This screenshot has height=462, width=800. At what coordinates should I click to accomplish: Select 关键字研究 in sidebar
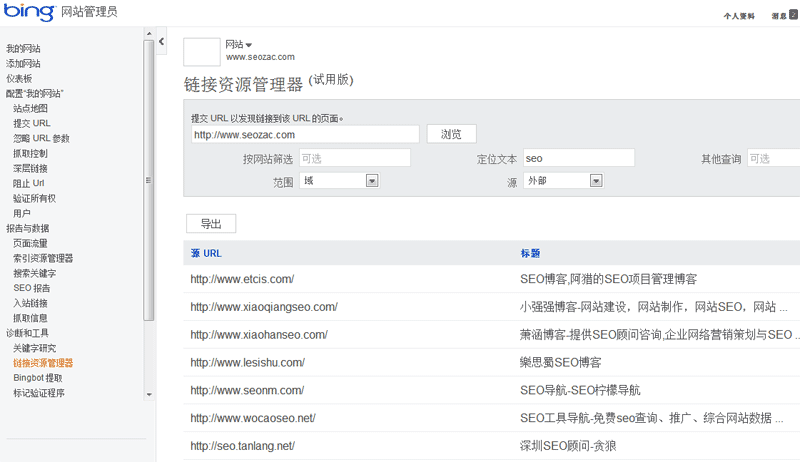[35, 348]
